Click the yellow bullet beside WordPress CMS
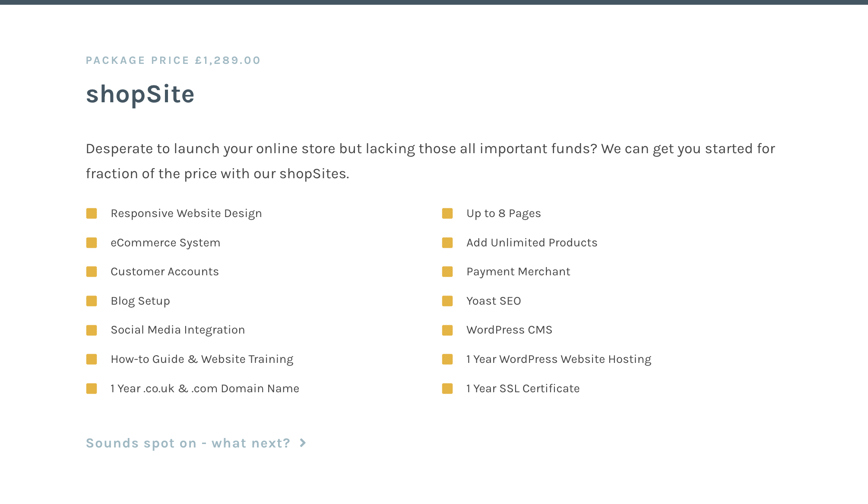 447,331
